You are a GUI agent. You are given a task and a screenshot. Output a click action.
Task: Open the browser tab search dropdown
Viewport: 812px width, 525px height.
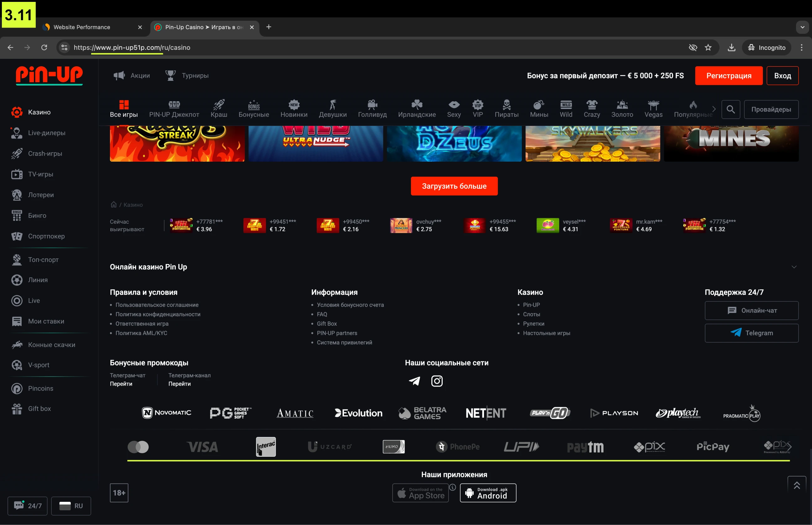802,27
